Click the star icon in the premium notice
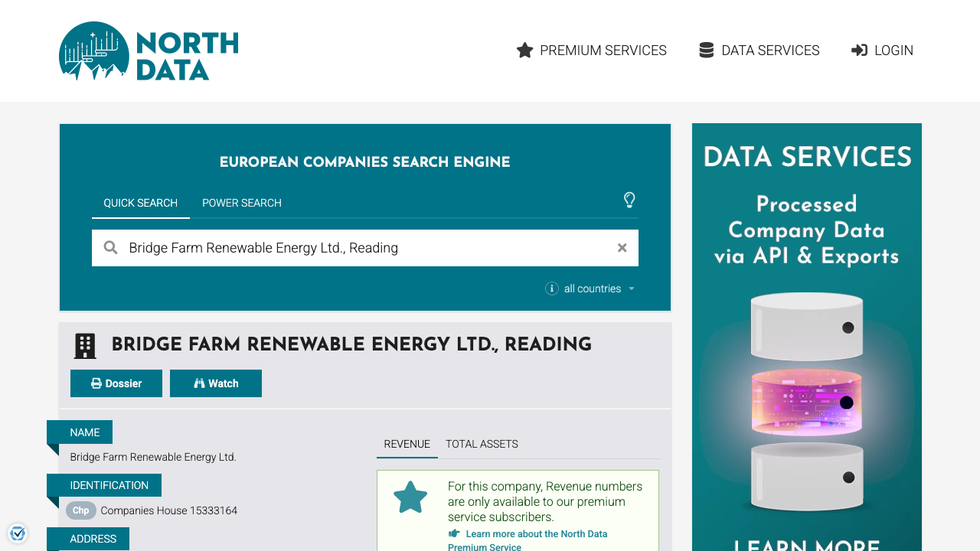This screenshot has width=980, height=551. (x=410, y=496)
